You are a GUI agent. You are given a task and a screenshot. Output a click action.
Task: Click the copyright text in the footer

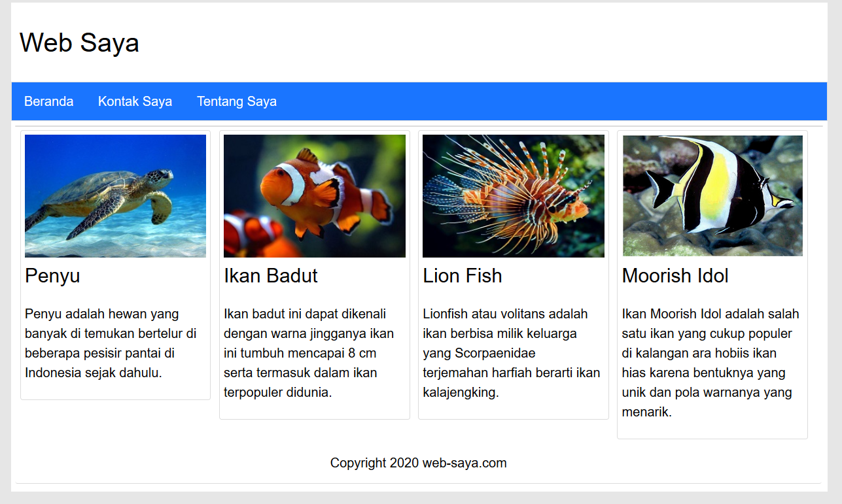[419, 463]
